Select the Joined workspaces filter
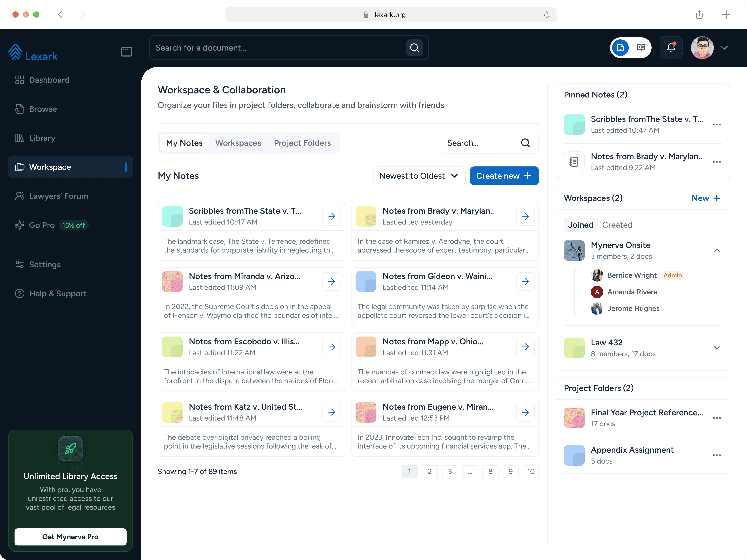The width and height of the screenshot is (747, 560). pos(580,225)
